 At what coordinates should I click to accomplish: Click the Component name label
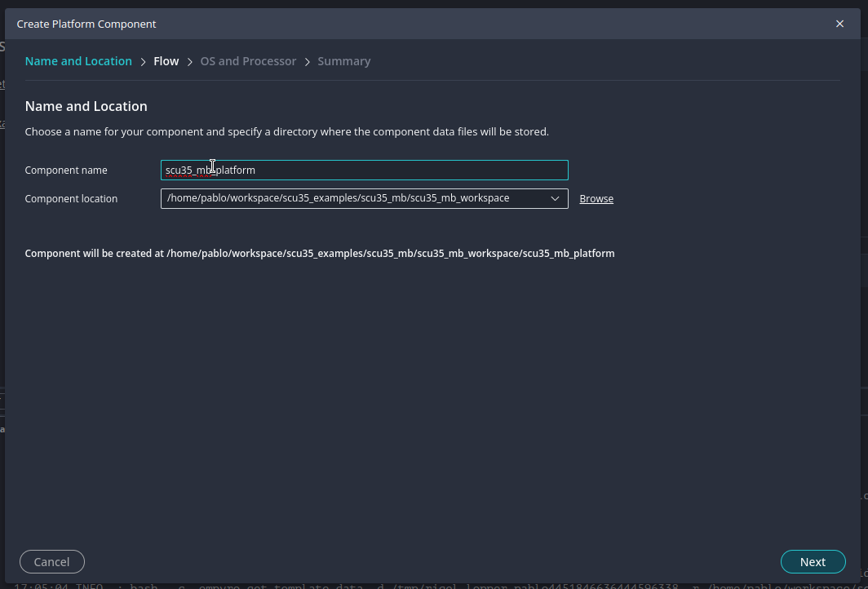pos(66,170)
